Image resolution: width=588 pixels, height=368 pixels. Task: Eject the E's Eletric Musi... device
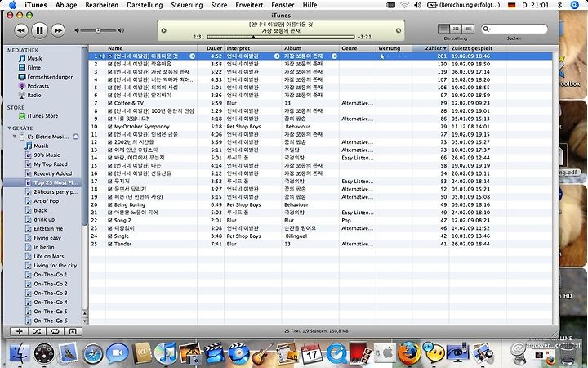(x=76, y=137)
